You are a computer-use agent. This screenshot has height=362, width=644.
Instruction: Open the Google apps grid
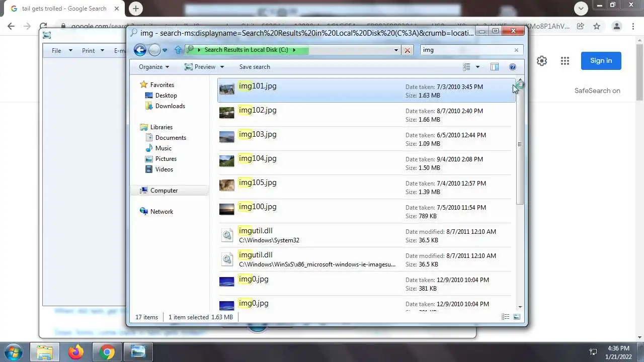(x=565, y=61)
